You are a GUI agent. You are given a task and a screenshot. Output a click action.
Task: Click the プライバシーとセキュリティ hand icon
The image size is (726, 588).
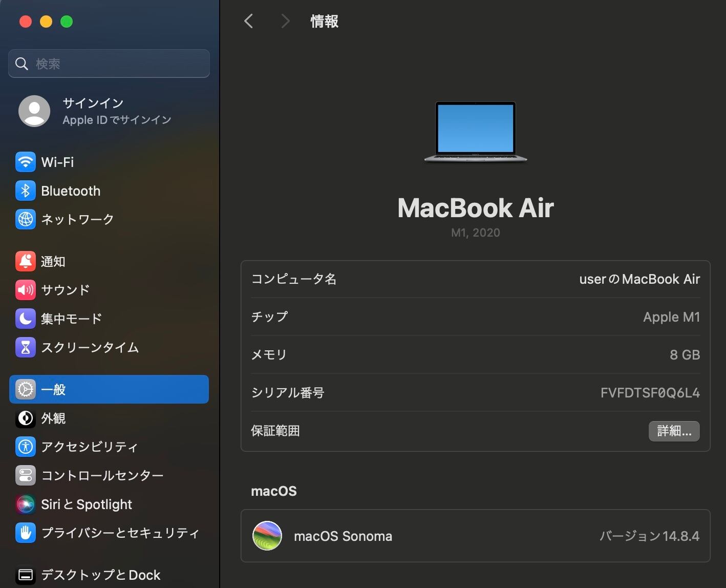pyautogui.click(x=25, y=533)
